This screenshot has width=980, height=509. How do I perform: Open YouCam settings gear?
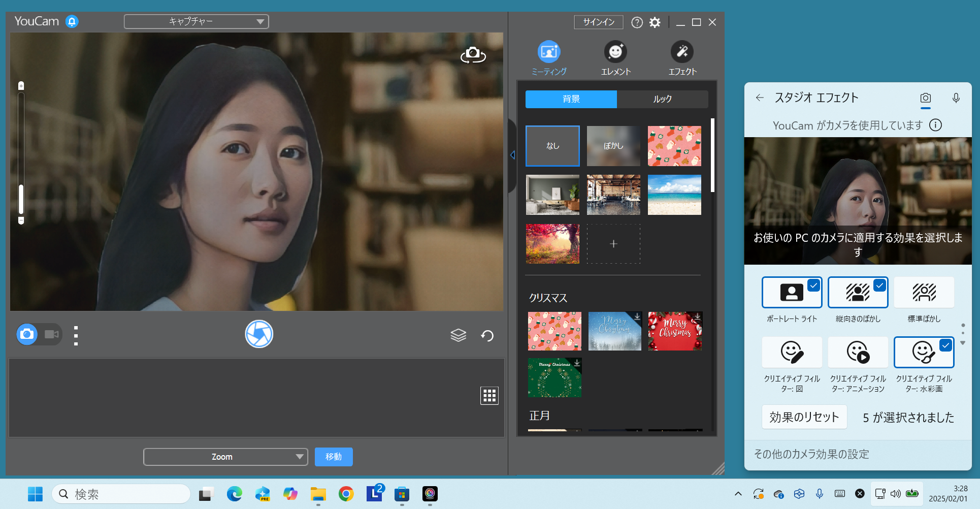click(x=655, y=22)
